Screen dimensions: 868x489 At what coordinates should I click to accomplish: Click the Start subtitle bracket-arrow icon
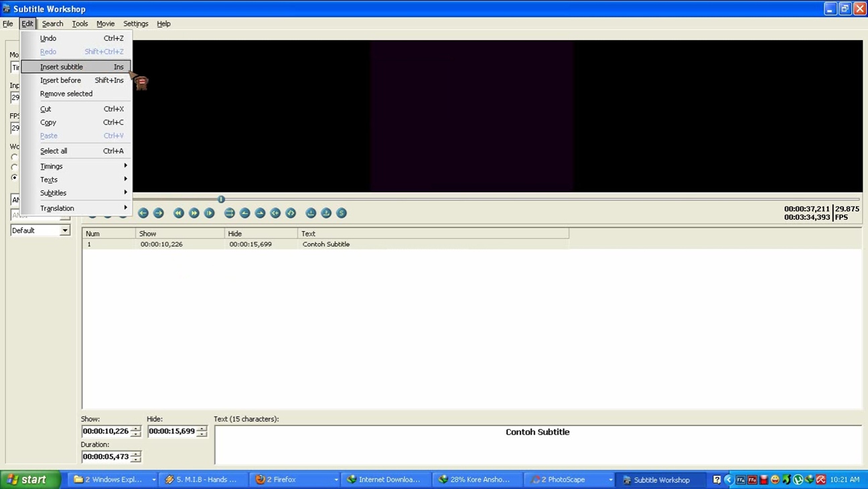(x=275, y=213)
